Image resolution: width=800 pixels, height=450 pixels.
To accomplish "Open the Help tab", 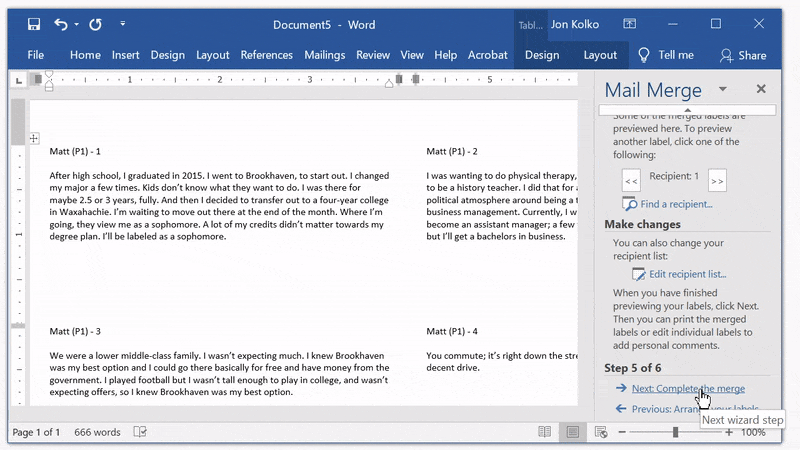I will pos(445,55).
